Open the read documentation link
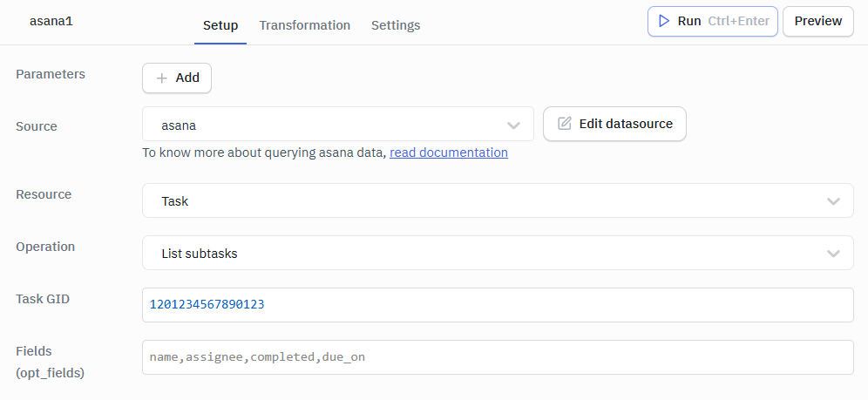Viewport: 868px width, 400px height. tap(449, 153)
